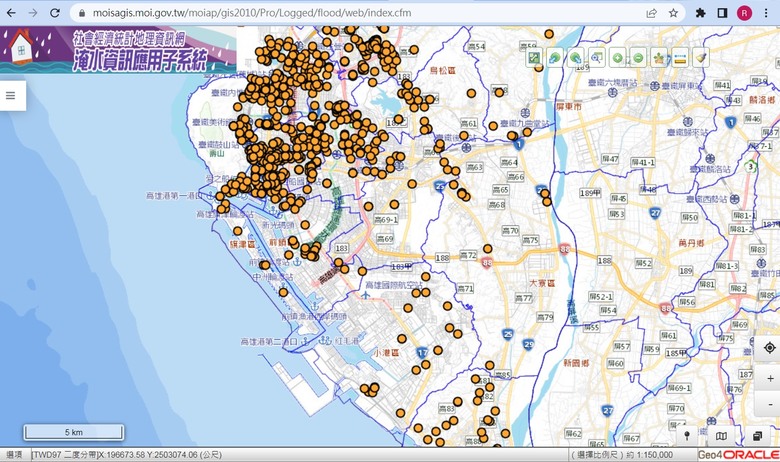Click the 高雄國際航空站 airport label

pyautogui.click(x=394, y=285)
